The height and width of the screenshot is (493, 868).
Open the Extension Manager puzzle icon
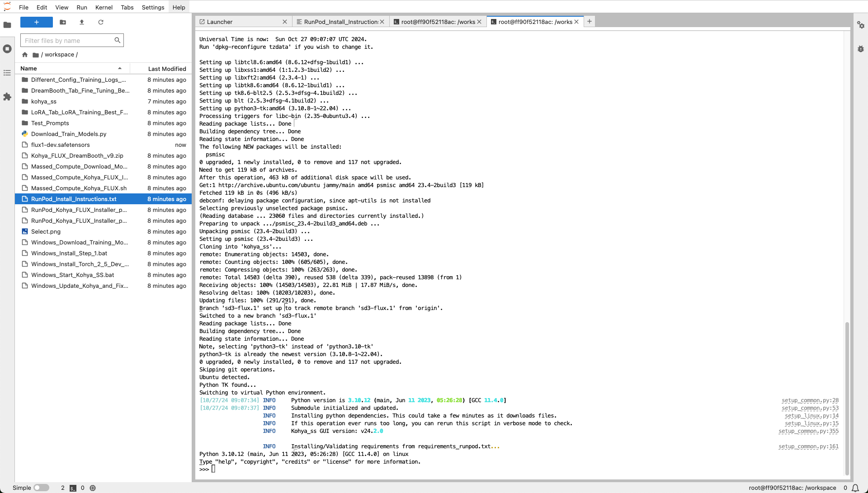pos(7,97)
